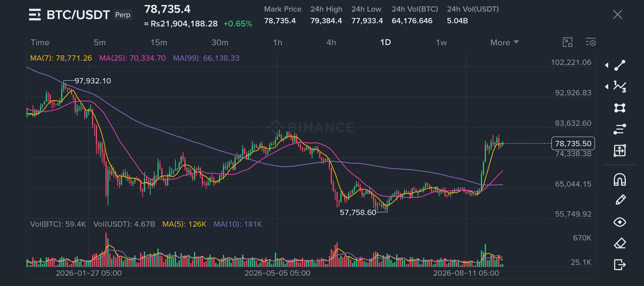The height and width of the screenshot is (286, 644).
Task: Toggle drawings visibility with eye icon
Action: (x=620, y=222)
